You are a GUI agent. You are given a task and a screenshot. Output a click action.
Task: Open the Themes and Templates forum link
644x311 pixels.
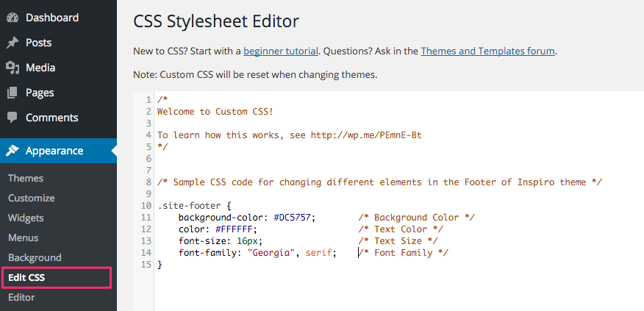click(487, 51)
